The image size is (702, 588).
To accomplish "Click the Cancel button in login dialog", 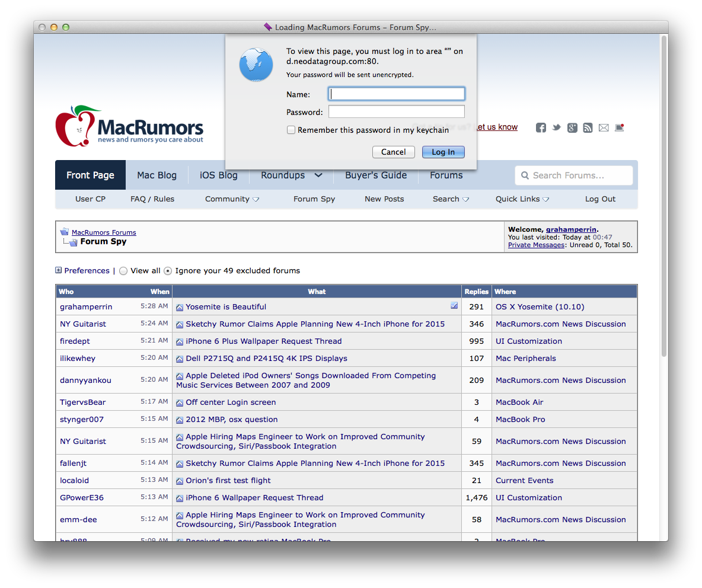I will (394, 152).
